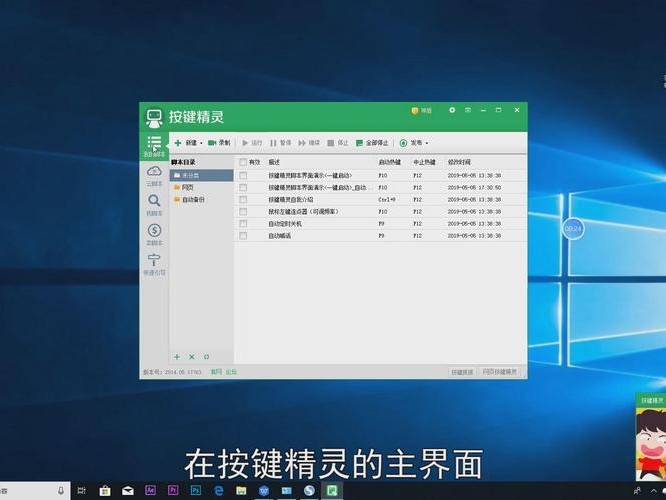Image resolution: width=666 pixels, height=500 pixels.
Task: Sort by the 启动热键 column header
Action: tap(390, 162)
